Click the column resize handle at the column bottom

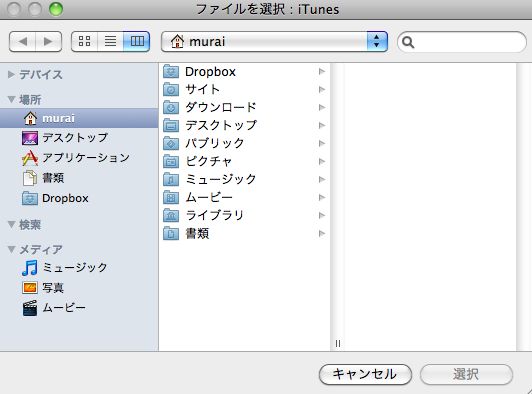pos(338,344)
